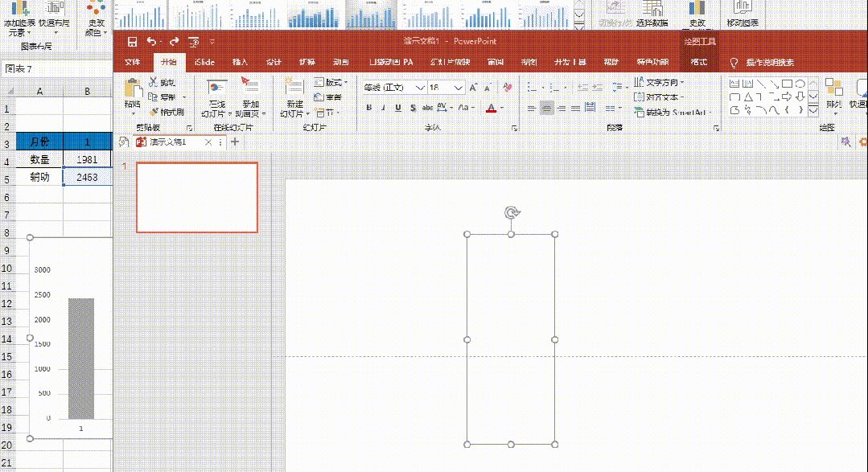
Task: Decrease font size with small A icon
Action: point(487,88)
